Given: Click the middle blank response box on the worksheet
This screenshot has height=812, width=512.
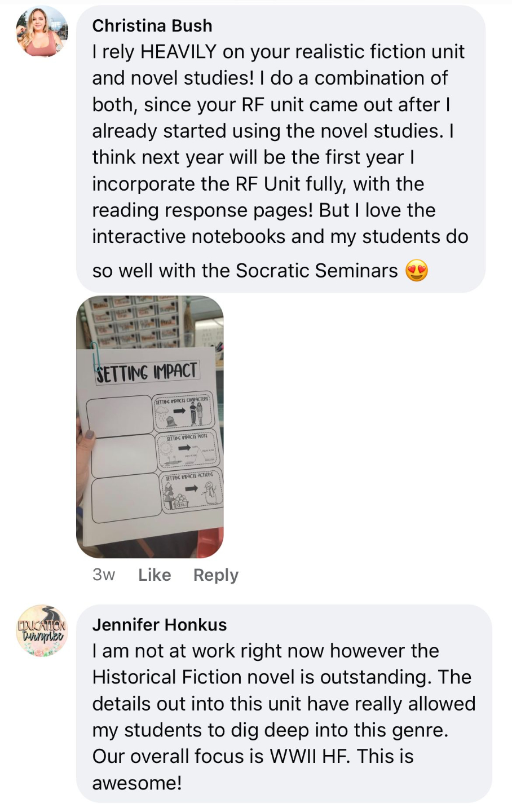Looking at the screenshot, I should (x=123, y=455).
